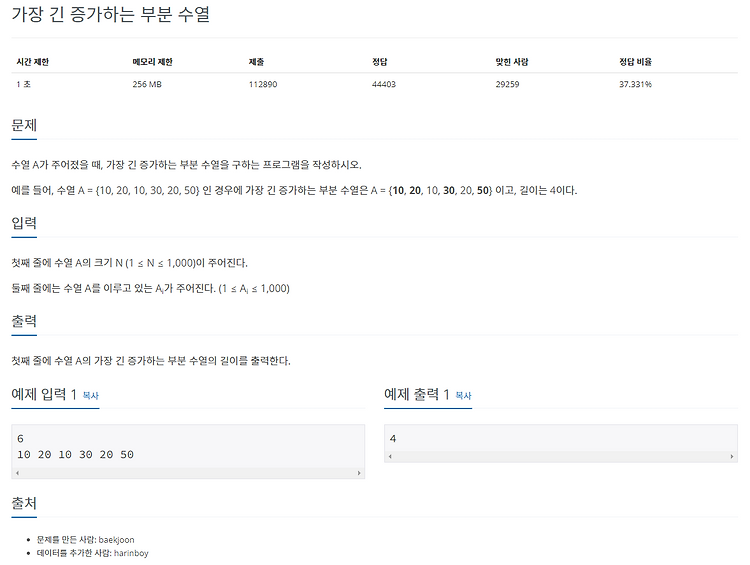Click the 시간 제한 column header
The image size is (750, 565).
tap(33, 62)
